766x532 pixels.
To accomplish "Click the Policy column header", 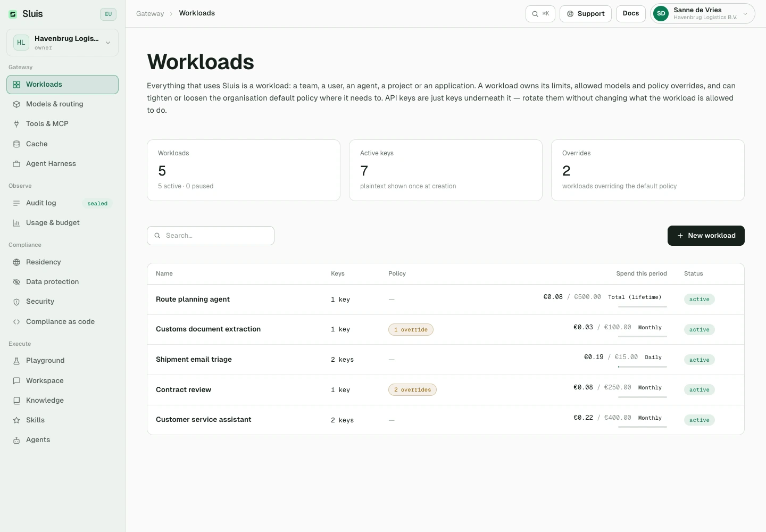I will point(397,274).
